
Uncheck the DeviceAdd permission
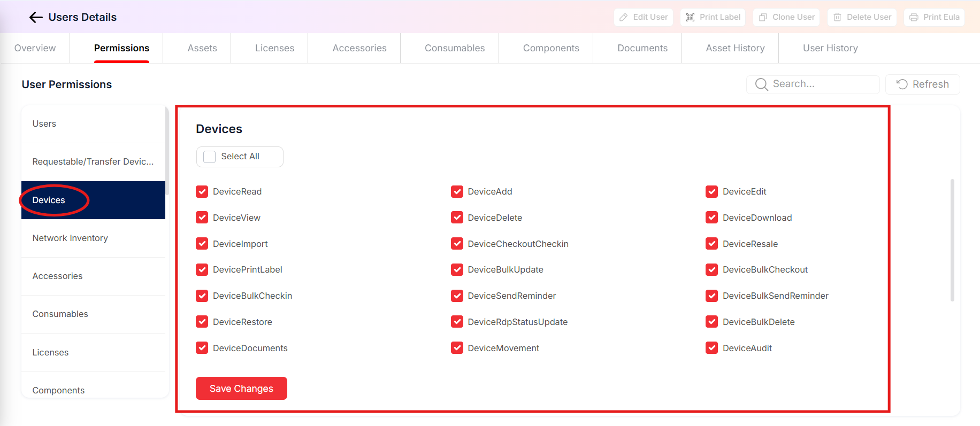click(457, 191)
